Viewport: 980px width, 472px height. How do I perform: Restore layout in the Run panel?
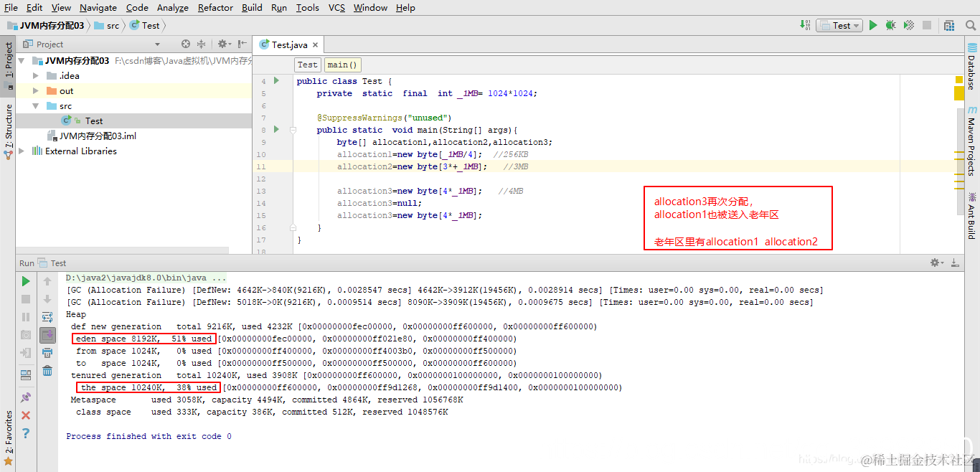click(26, 374)
